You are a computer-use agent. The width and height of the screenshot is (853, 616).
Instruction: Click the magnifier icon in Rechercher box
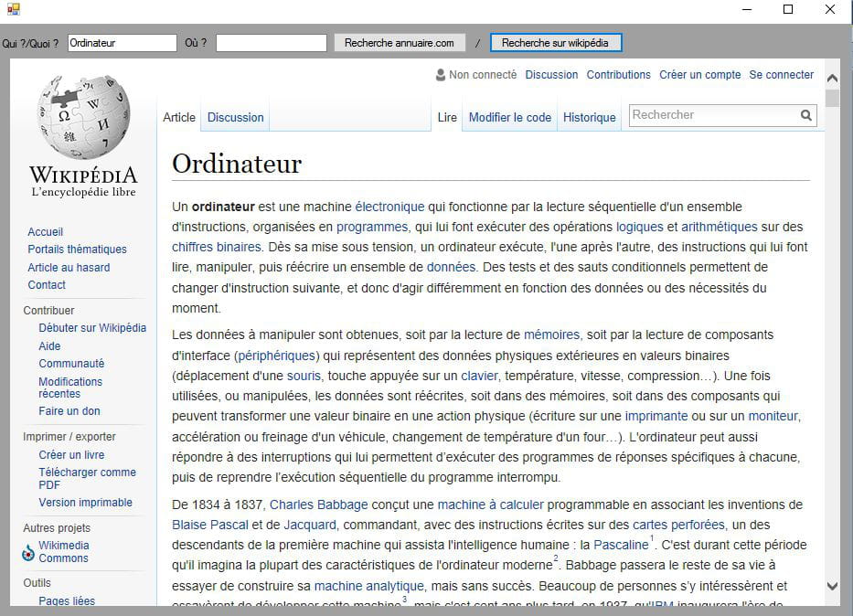[x=805, y=115]
